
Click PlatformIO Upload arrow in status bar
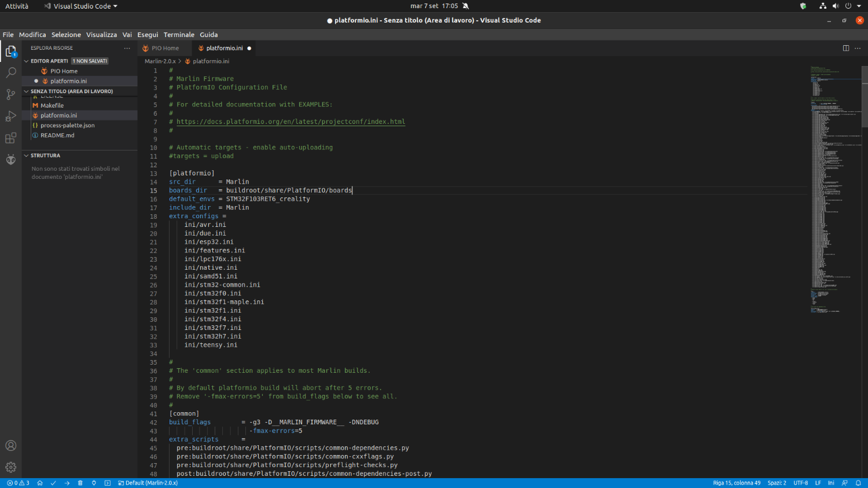click(x=67, y=483)
